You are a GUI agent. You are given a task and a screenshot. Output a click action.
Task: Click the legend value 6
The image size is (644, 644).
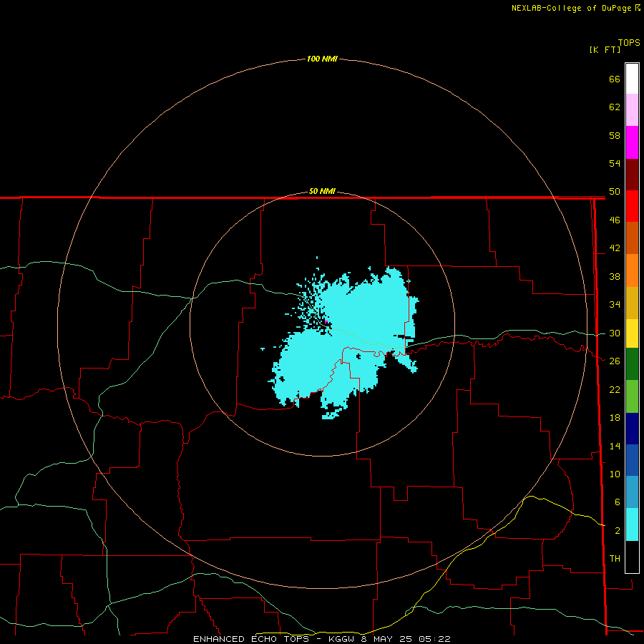tap(617, 502)
